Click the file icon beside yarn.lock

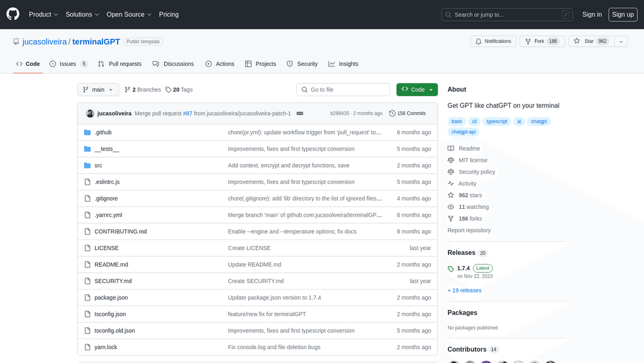pos(87,347)
